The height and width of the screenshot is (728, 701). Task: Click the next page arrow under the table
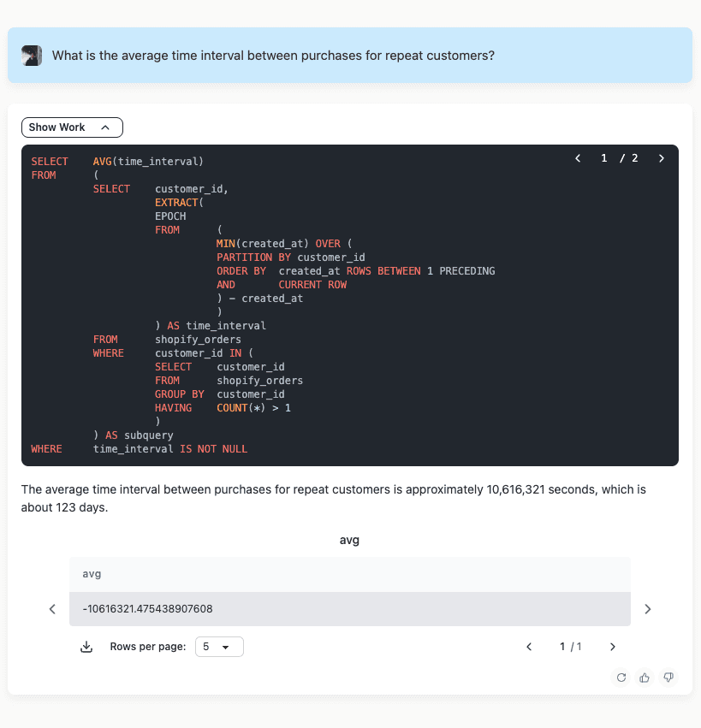pyautogui.click(x=612, y=647)
